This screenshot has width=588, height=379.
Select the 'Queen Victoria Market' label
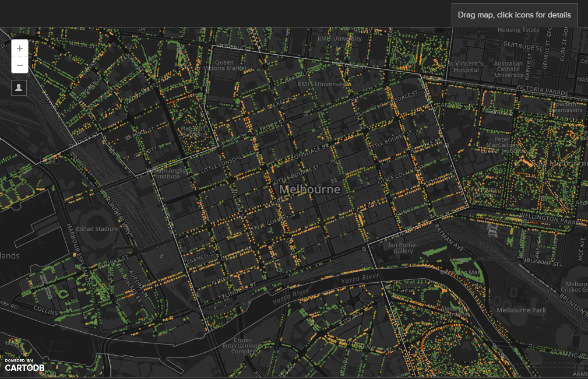224,65
